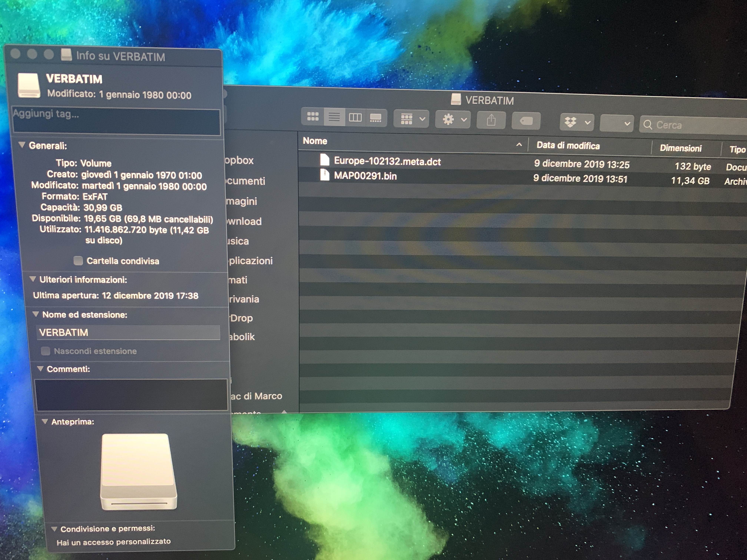The image size is (747, 560).
Task: Close the Info su VERBATIM window
Action: point(15,53)
